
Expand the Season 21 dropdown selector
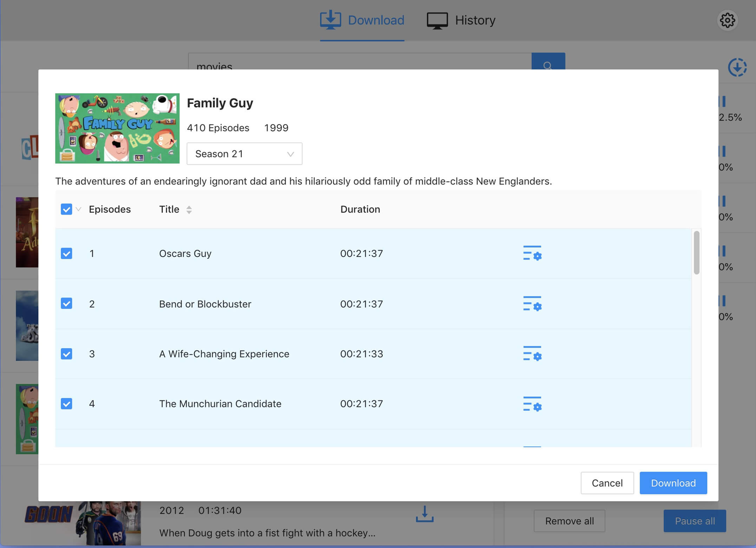pyautogui.click(x=244, y=153)
